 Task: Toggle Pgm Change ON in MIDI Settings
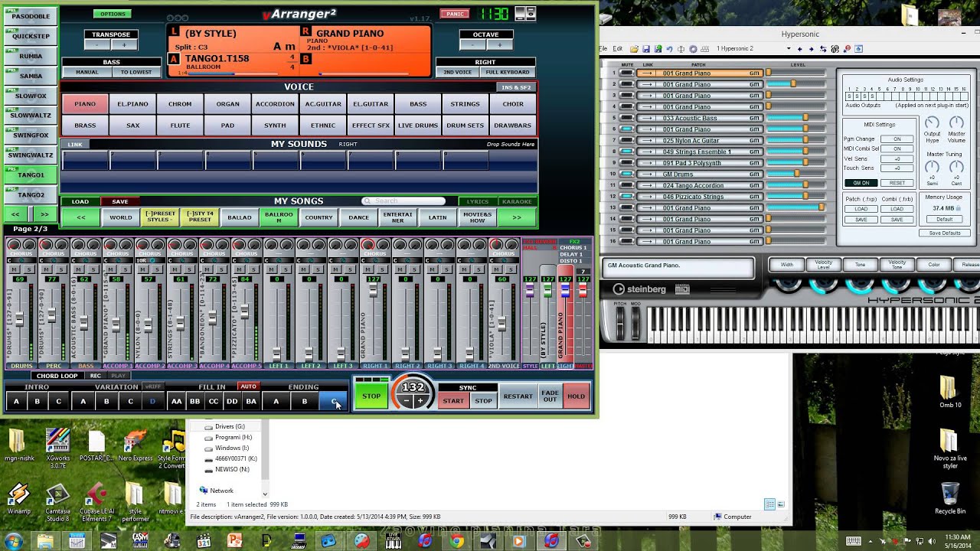897,139
